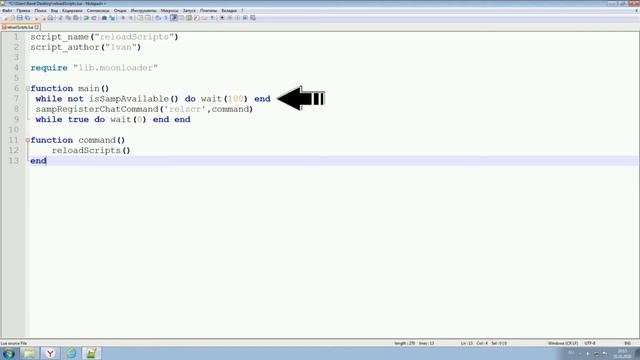Open Yandex browser from the taskbar
This screenshot has width=640, height=360.
point(50,353)
